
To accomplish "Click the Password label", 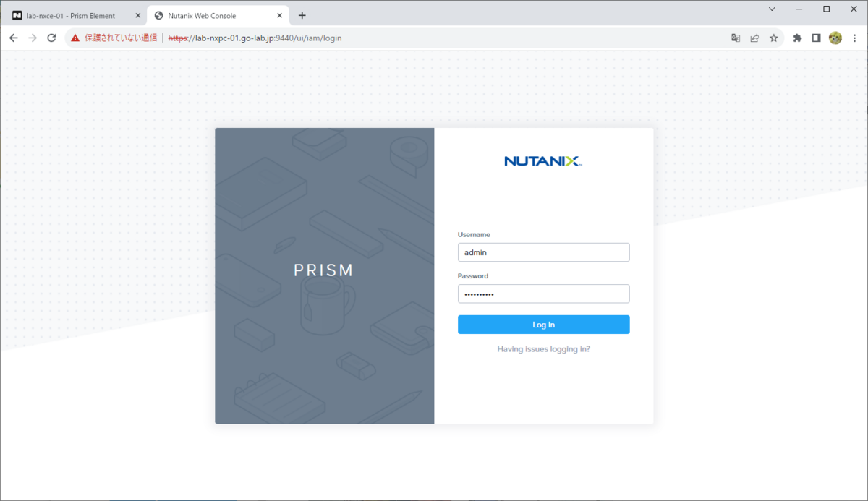I will click(x=473, y=276).
